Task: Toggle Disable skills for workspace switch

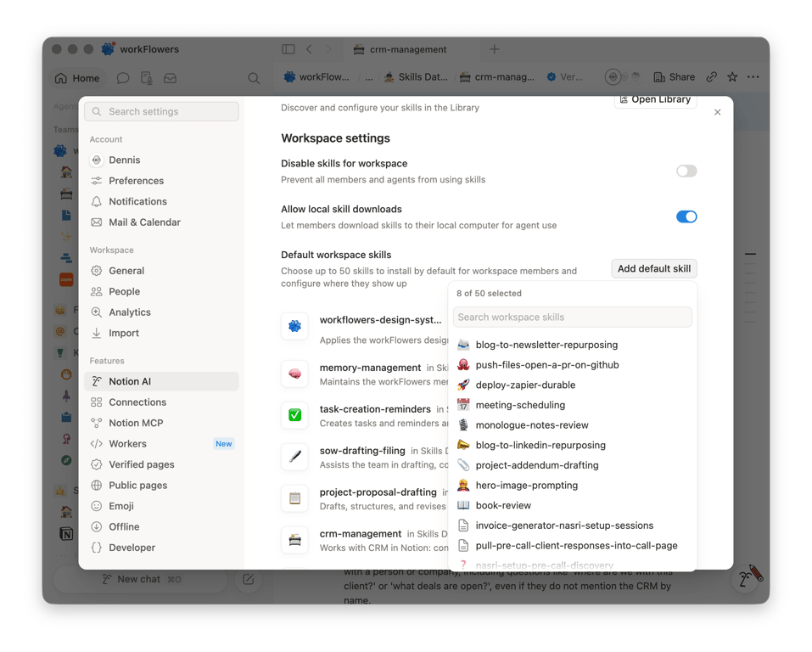Action: point(686,171)
